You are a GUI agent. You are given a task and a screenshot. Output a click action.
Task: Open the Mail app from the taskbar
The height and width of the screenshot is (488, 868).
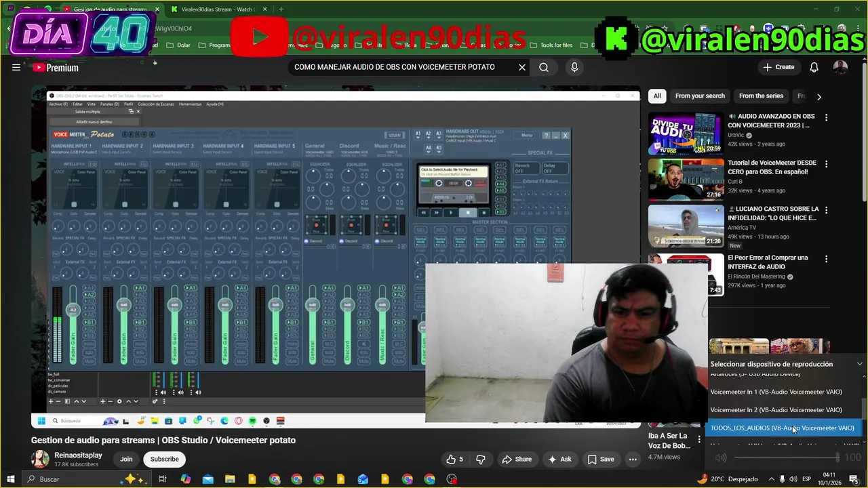[x=208, y=479]
